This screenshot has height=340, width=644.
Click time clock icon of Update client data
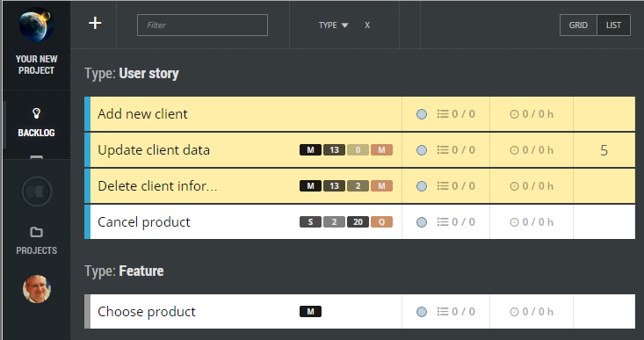(x=514, y=150)
